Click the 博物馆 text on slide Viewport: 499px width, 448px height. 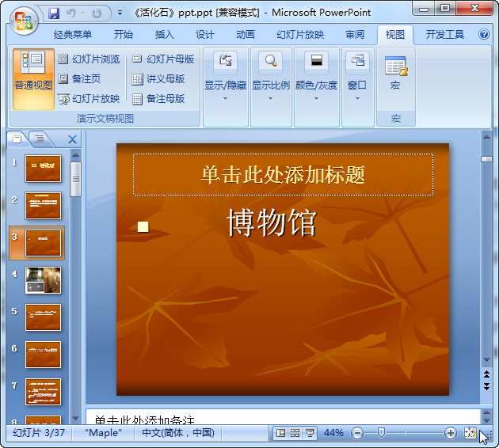[x=272, y=223]
